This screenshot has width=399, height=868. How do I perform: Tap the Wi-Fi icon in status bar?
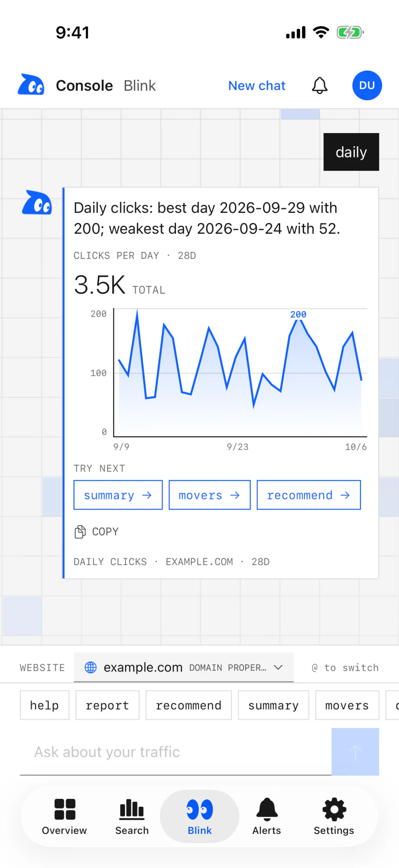click(x=321, y=32)
